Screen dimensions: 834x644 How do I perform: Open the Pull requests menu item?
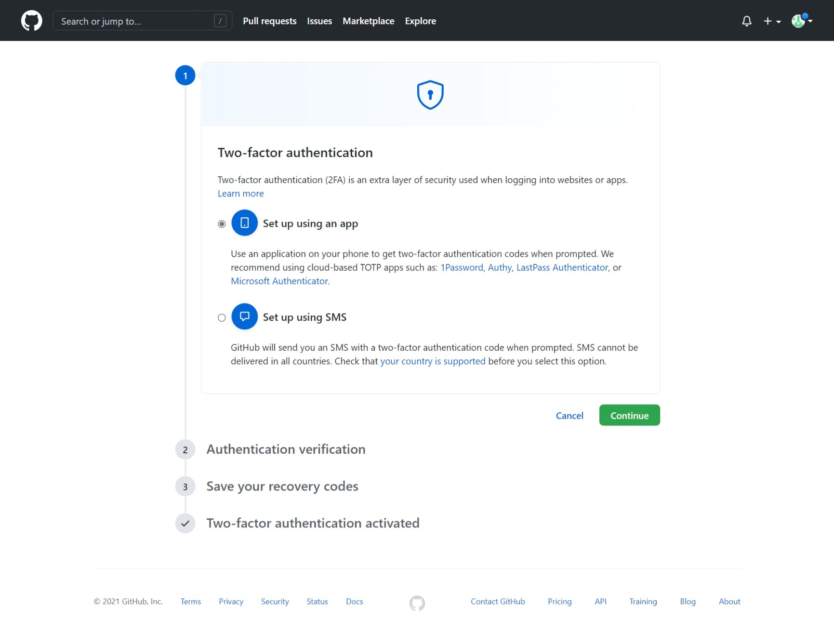click(x=269, y=21)
